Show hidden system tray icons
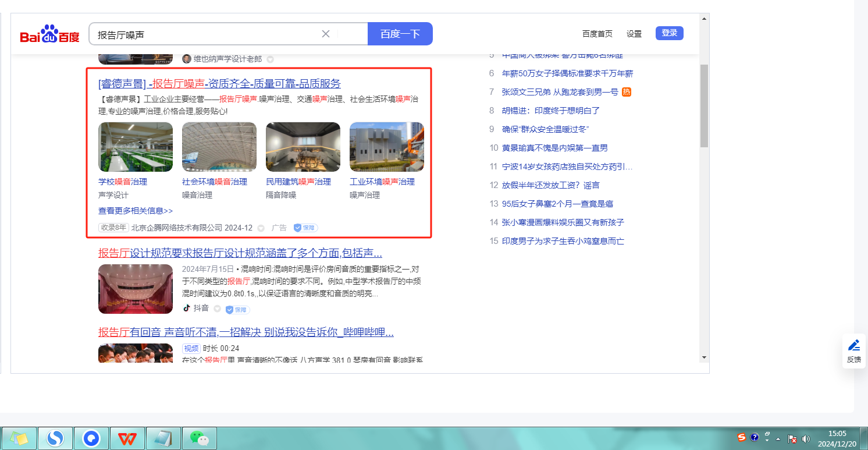The height and width of the screenshot is (450, 868). [x=778, y=438]
